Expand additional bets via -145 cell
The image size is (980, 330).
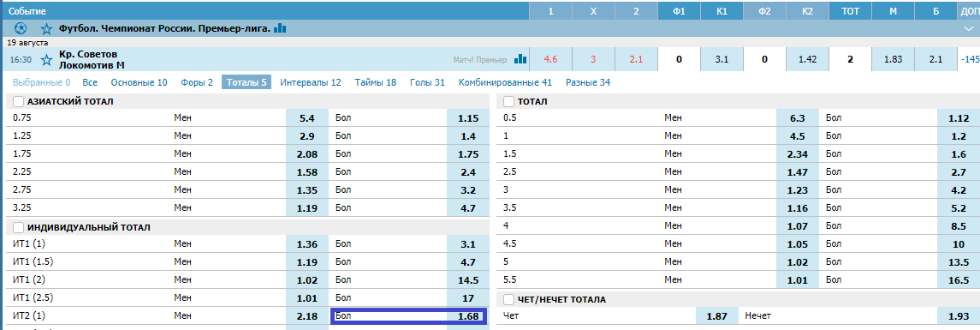[968, 59]
